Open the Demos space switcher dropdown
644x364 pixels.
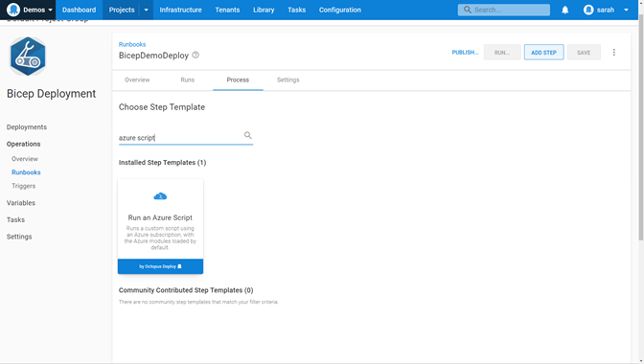coord(37,10)
